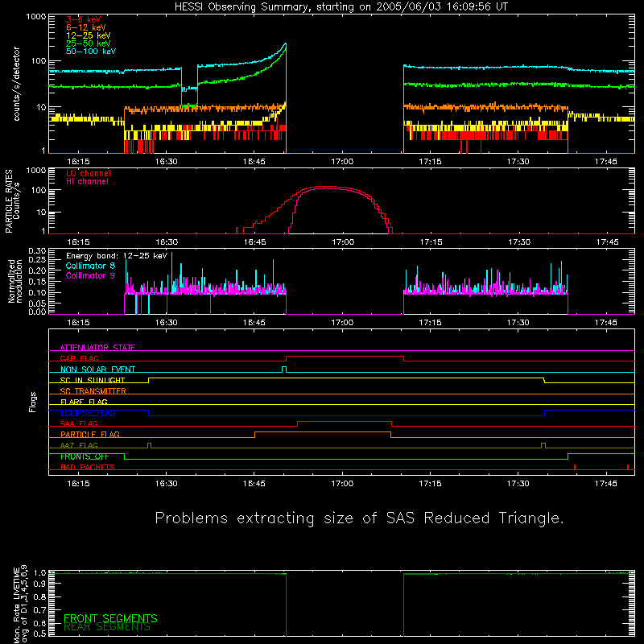Select the 'HI channel' legend label

tap(87, 182)
